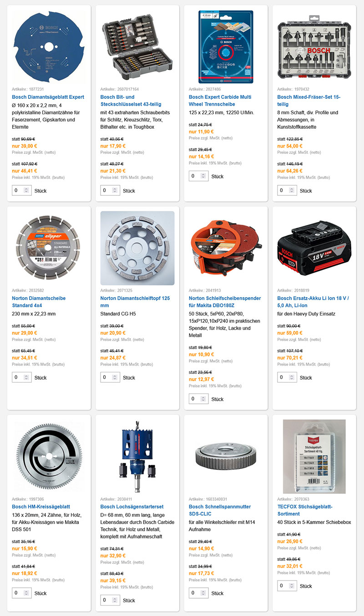Screen dimensions: 364x616
Task: View the Norton Schleifscheibenspender product image
Action: (x=226, y=248)
